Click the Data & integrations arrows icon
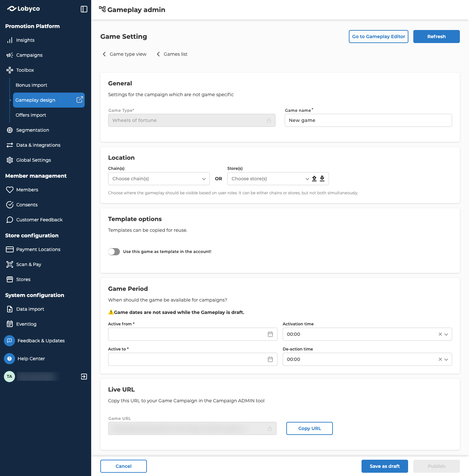The width and height of the screenshot is (469, 476). 10,145
